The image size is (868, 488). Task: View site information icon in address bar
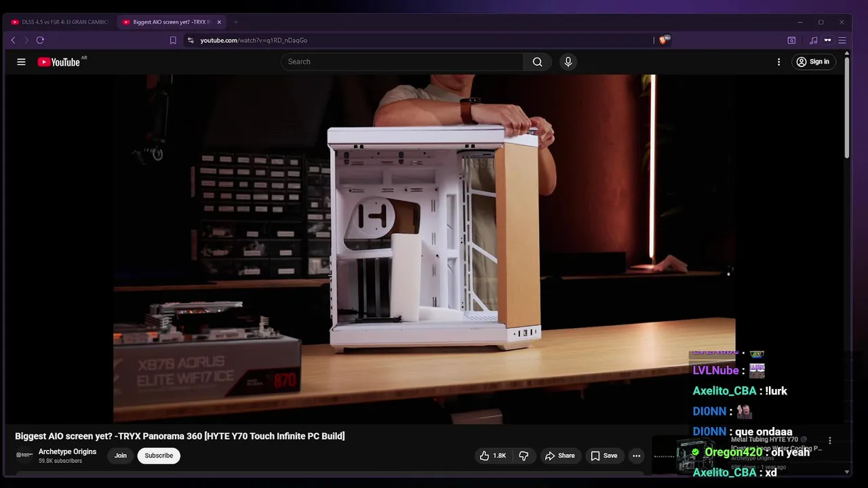click(x=191, y=40)
